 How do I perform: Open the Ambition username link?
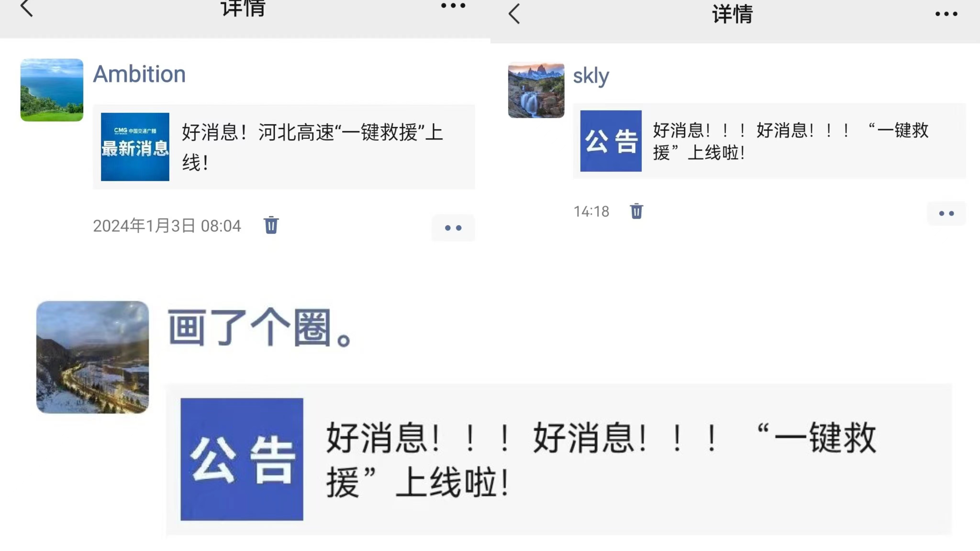click(139, 74)
